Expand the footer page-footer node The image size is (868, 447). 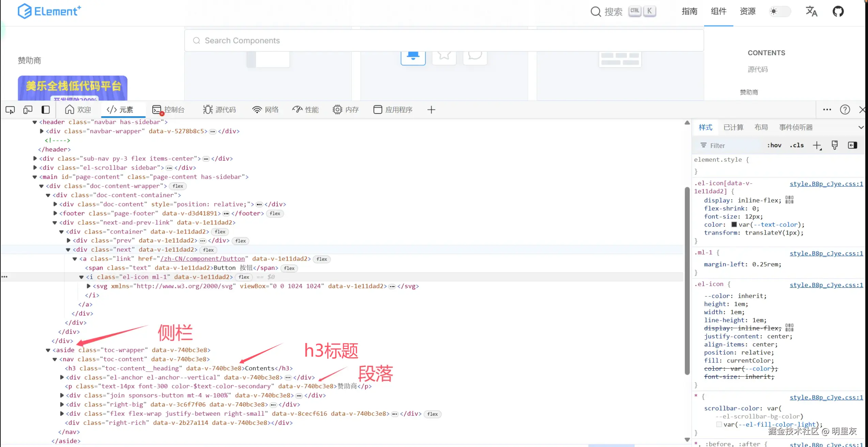[x=55, y=213]
